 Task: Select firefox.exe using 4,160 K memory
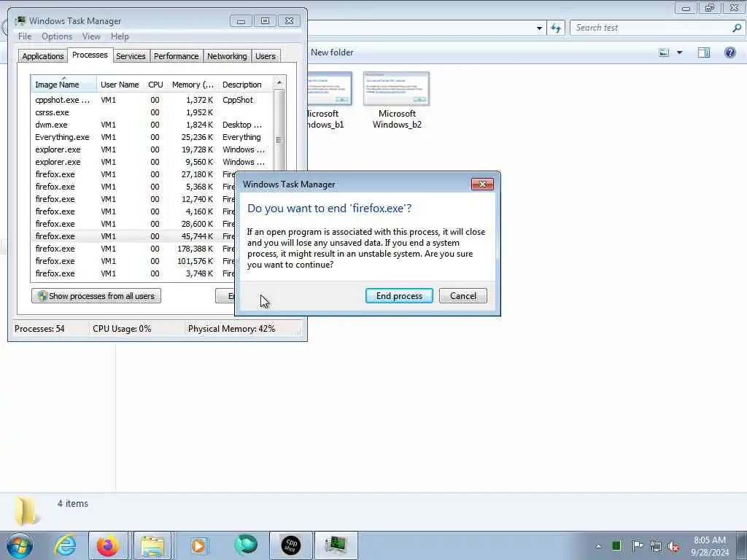(x=133, y=211)
